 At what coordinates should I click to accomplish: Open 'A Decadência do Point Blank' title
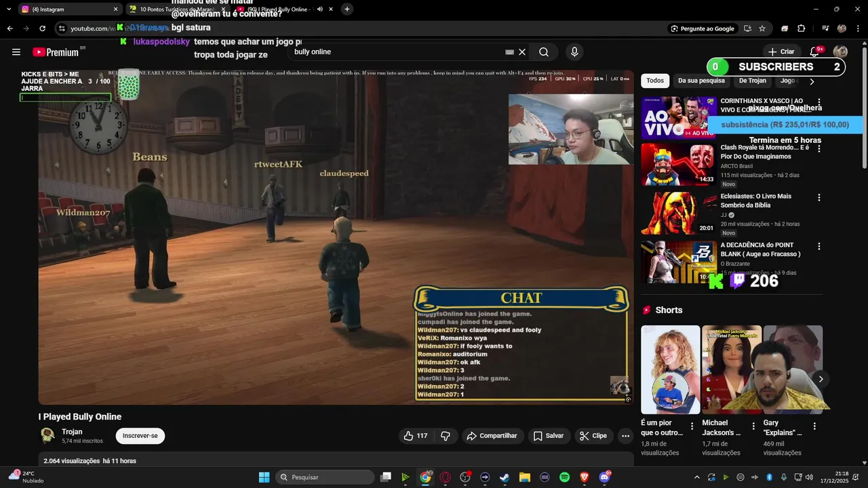click(762, 249)
